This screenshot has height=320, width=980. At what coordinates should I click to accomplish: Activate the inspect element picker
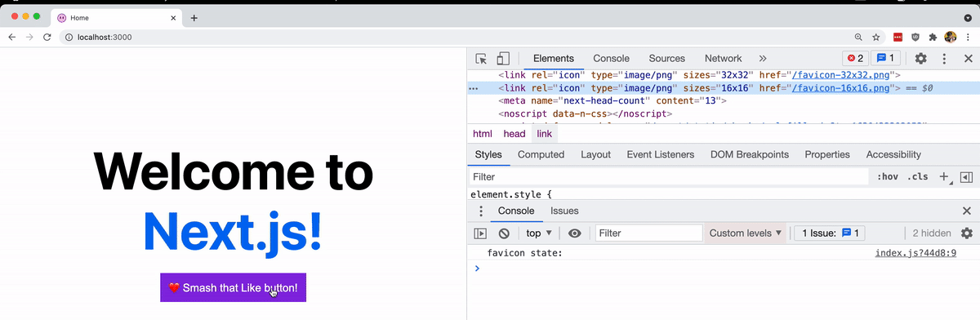click(x=481, y=59)
